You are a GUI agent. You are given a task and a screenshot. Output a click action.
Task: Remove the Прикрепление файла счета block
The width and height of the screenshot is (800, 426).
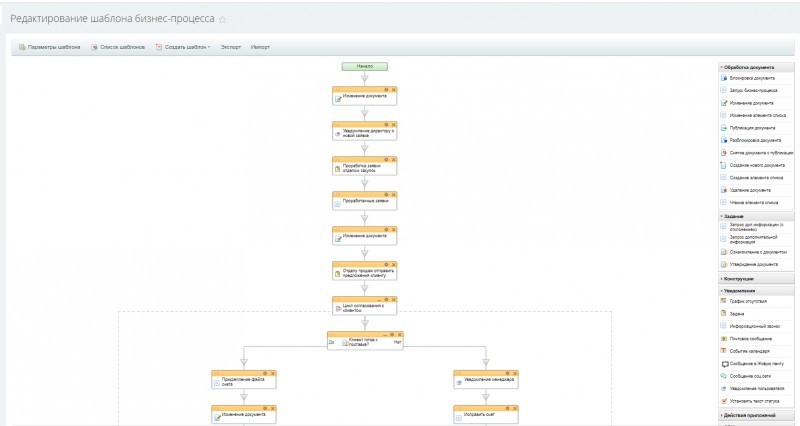(272, 373)
